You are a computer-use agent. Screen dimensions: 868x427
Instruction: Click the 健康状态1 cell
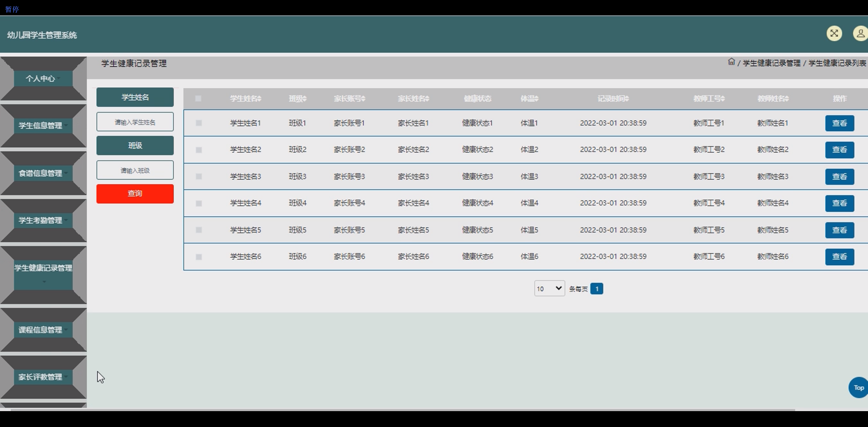click(477, 123)
